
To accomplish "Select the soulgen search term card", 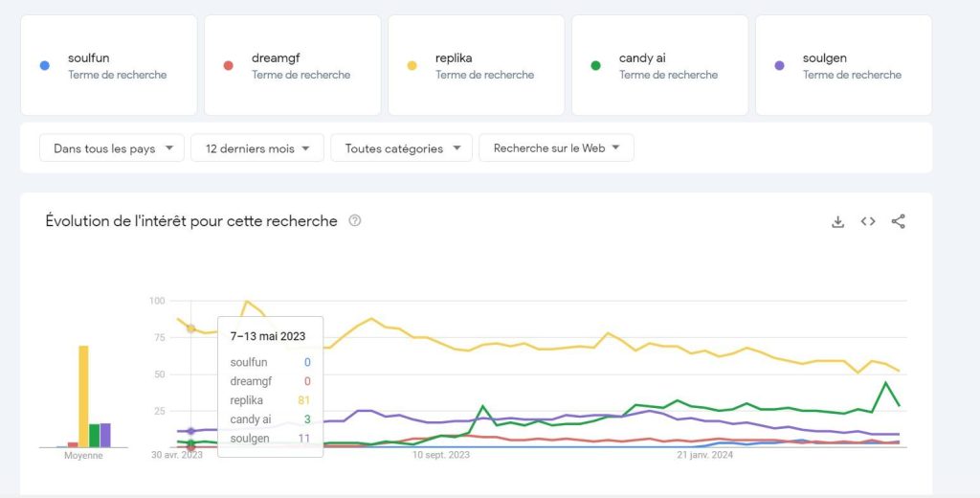I will pyautogui.click(x=844, y=65).
